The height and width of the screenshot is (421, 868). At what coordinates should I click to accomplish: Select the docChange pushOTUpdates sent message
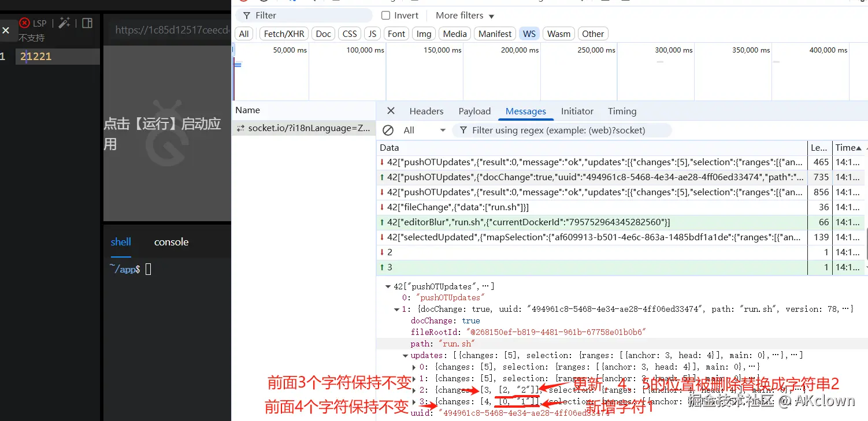(621, 177)
